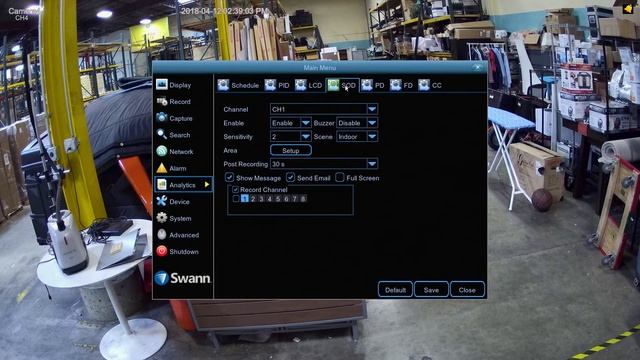This screenshot has height=360, width=640.
Task: Click the Save button
Action: (x=431, y=290)
